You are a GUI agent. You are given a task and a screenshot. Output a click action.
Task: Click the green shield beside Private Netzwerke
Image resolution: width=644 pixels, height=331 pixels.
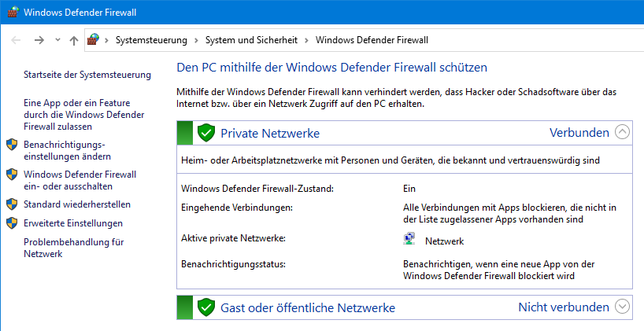(x=206, y=133)
